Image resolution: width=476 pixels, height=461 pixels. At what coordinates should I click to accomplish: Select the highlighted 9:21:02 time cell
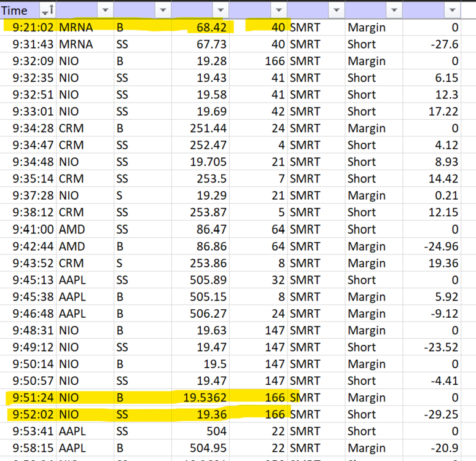(28, 27)
